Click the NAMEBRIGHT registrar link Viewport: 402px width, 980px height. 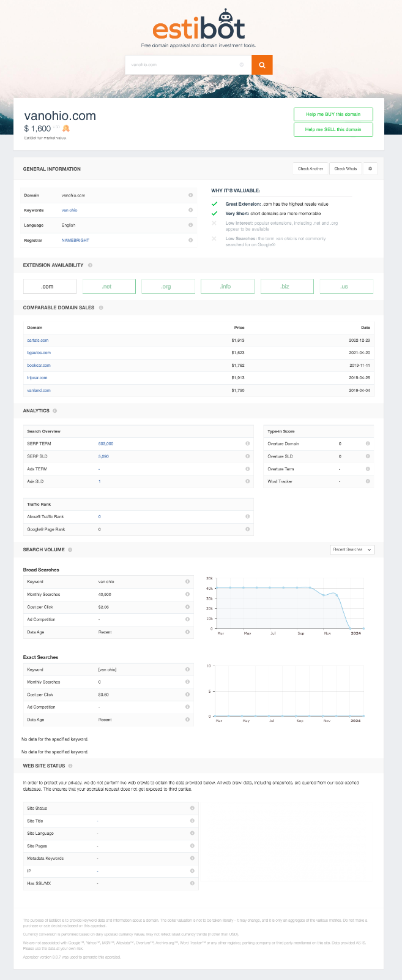(75, 240)
